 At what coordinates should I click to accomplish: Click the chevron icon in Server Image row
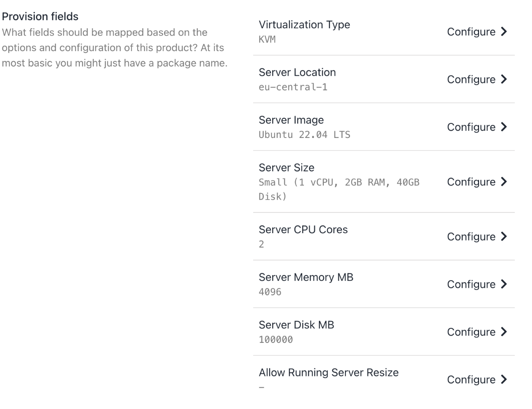click(504, 127)
